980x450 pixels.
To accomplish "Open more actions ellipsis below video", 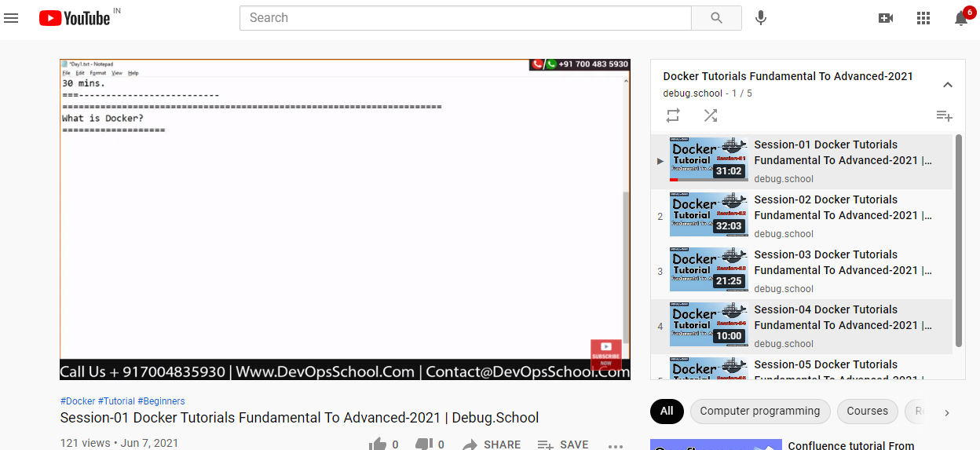I will pyautogui.click(x=615, y=445).
